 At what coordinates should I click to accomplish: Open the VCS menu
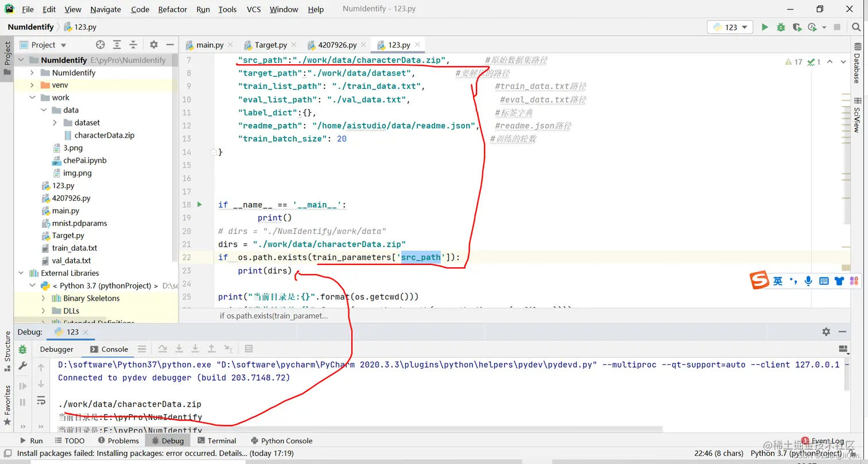(253, 9)
